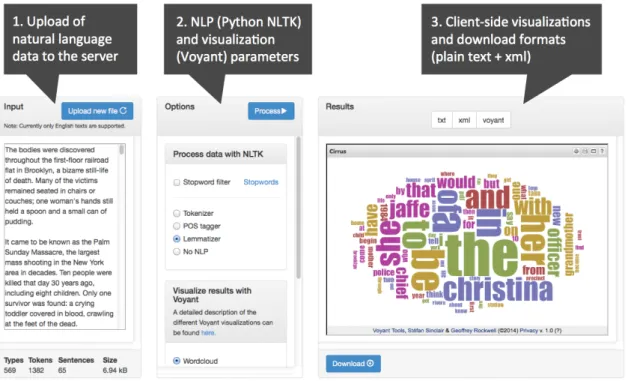This screenshot has width=628, height=381.
Task: Open the Cirrus help question mark
Action: [602, 151]
